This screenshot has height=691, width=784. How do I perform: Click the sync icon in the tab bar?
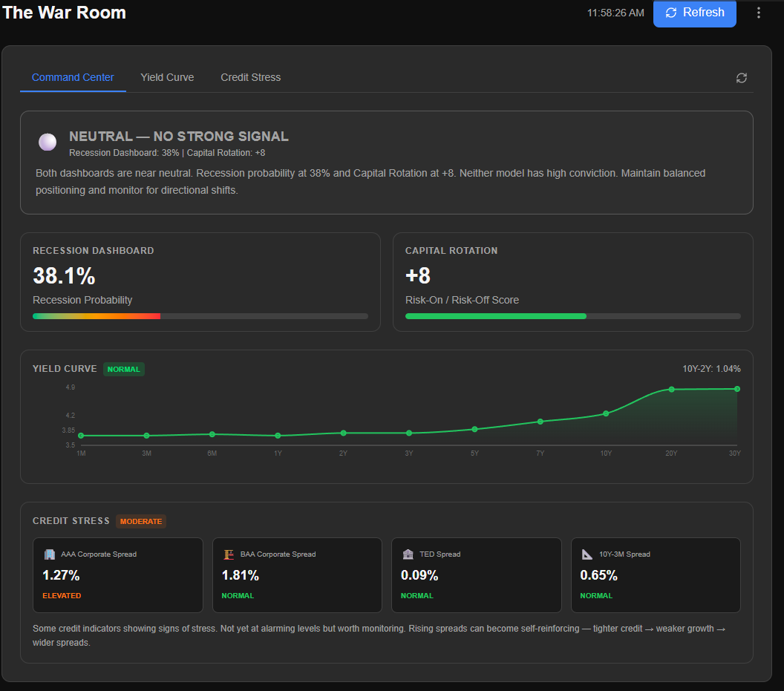(741, 77)
